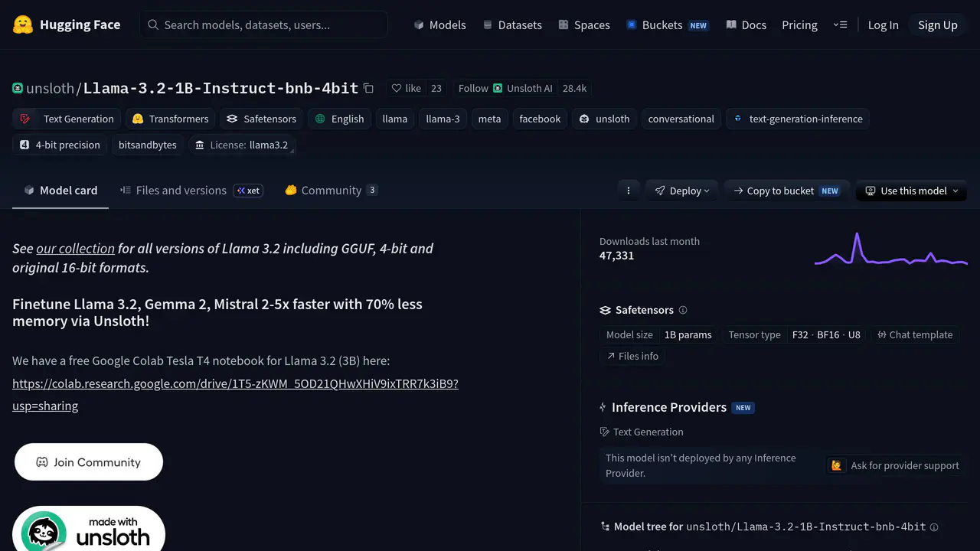Open the unsloth organization link
The height and width of the screenshot is (551, 980).
coord(50,88)
